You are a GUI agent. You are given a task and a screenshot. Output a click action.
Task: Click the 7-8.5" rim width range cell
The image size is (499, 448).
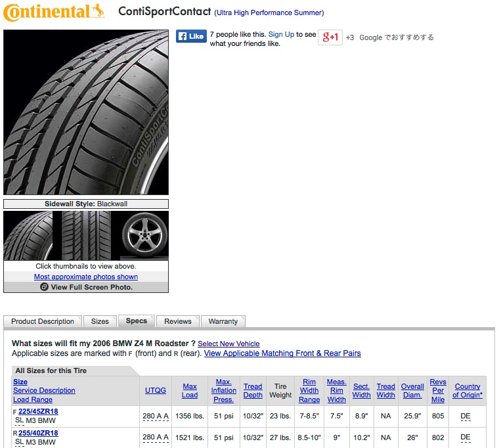[309, 416]
